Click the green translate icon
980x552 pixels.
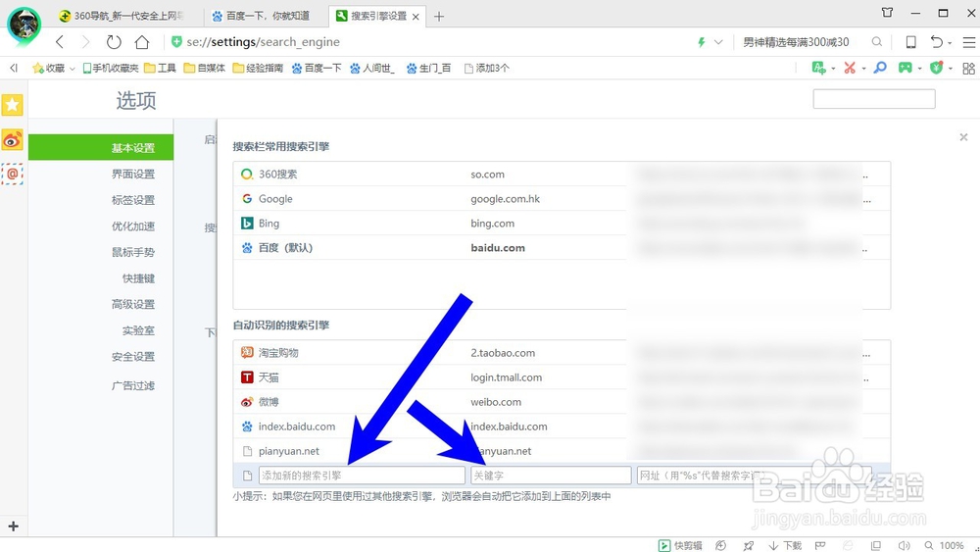click(x=818, y=68)
